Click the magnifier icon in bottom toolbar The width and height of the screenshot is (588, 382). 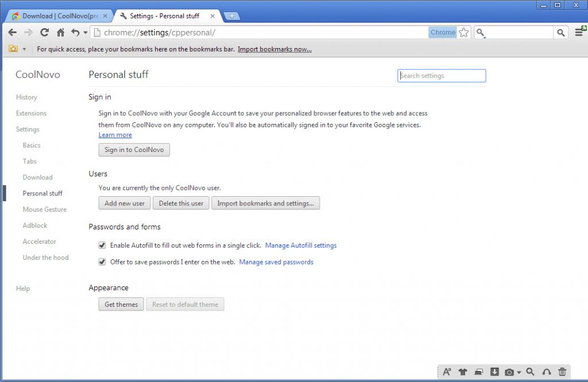coord(530,372)
